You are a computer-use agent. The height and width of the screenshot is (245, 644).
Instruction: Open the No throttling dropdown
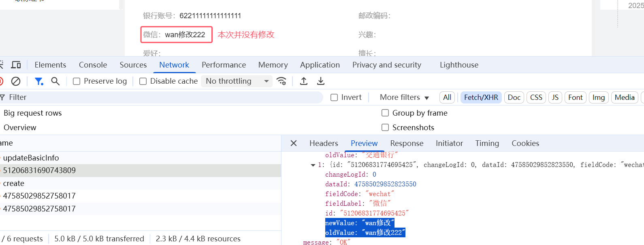(x=237, y=81)
